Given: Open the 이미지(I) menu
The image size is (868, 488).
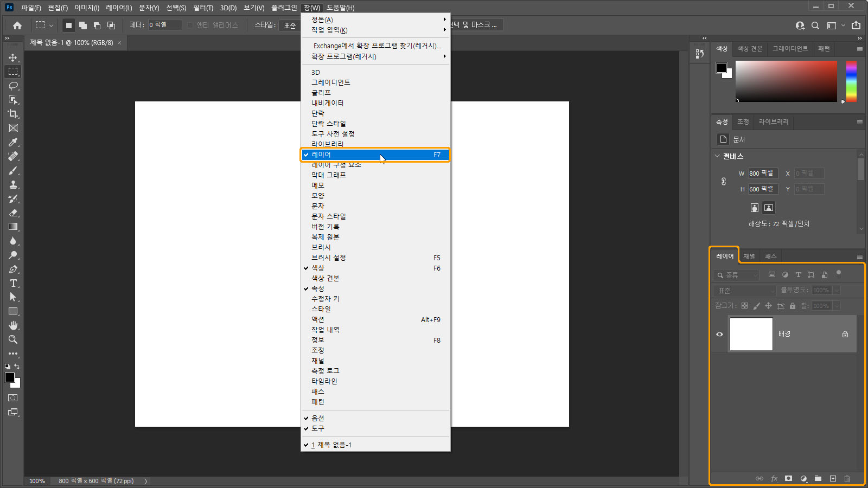Looking at the screenshot, I should point(87,8).
